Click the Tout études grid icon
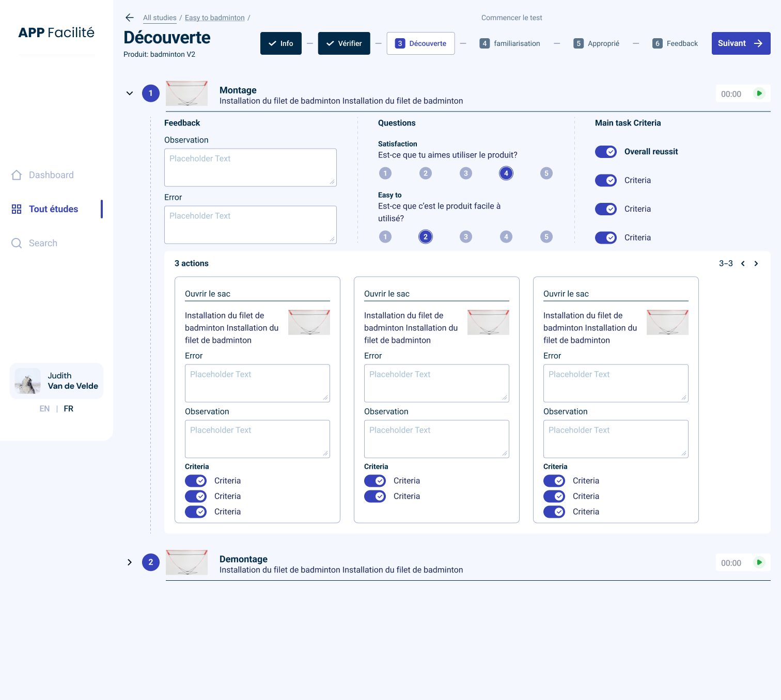The image size is (781, 700). click(17, 209)
